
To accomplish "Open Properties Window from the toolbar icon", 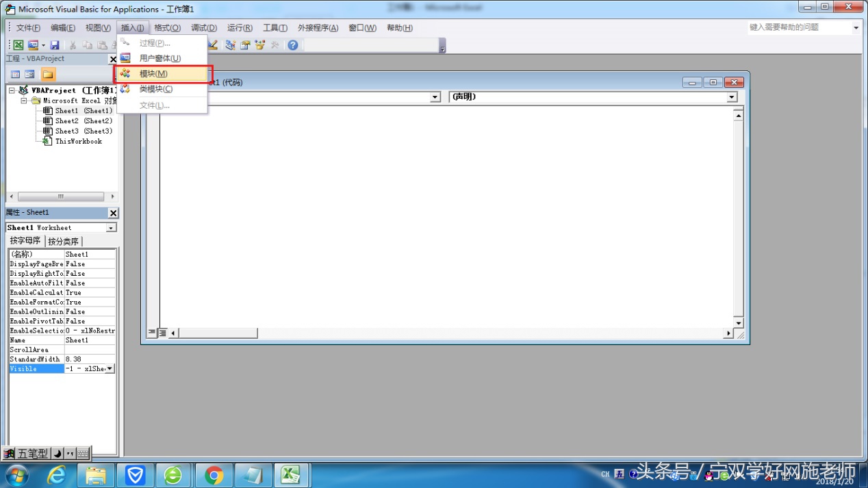I will (245, 45).
